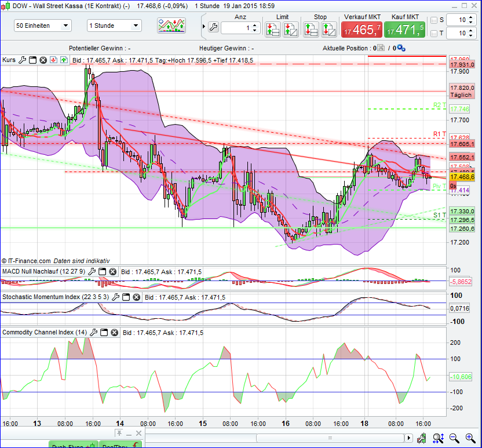482x448 pixels.
Task: Fit chart to window with the auto-zoom icon
Action: pos(438,439)
